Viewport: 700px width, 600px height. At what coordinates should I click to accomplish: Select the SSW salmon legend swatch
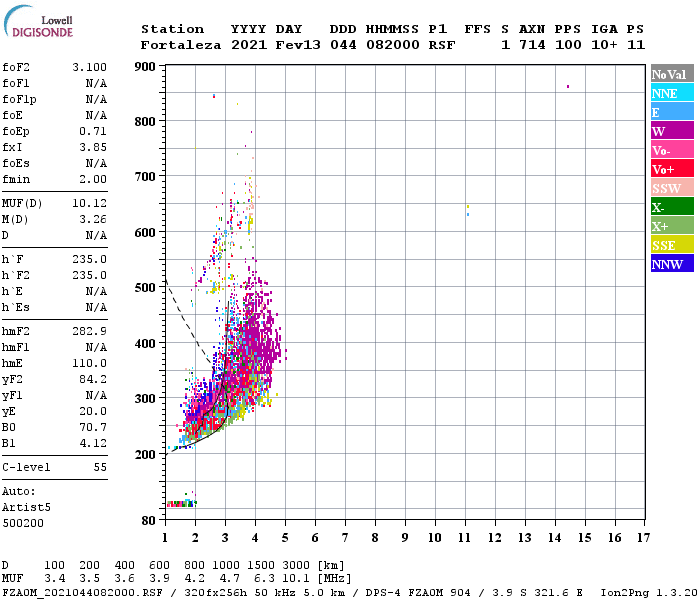tap(672, 188)
